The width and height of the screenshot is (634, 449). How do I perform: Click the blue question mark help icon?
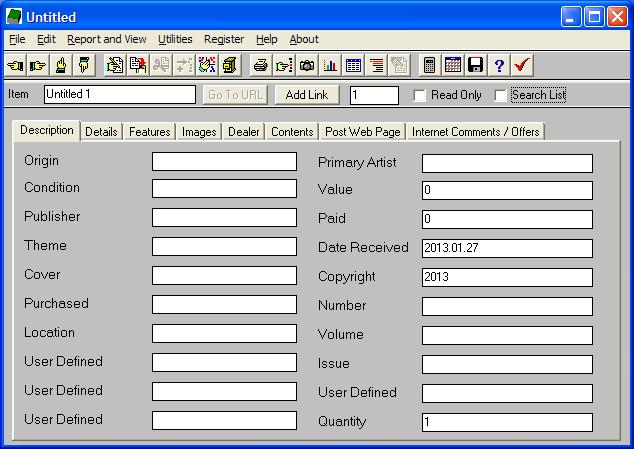click(498, 66)
